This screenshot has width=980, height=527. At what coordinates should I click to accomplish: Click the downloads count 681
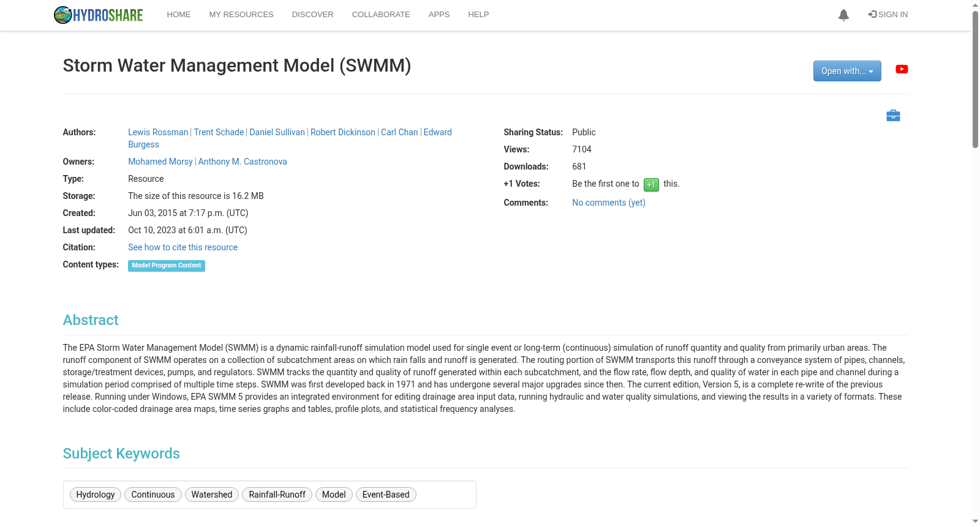point(579,166)
